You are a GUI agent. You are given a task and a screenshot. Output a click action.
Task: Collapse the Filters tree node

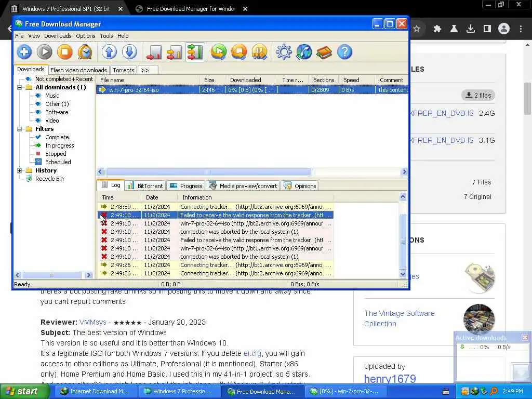20,129
